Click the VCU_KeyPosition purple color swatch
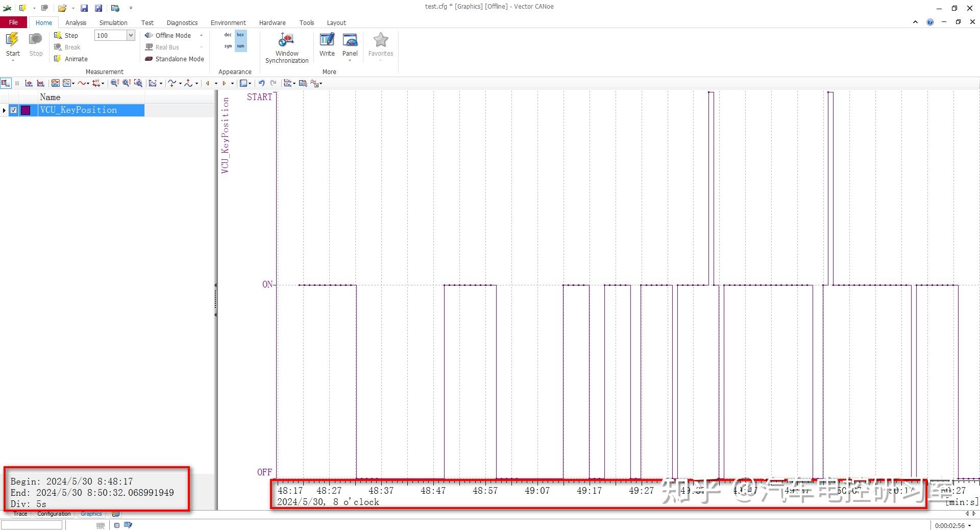The height and width of the screenshot is (530, 980). pyautogui.click(x=26, y=110)
